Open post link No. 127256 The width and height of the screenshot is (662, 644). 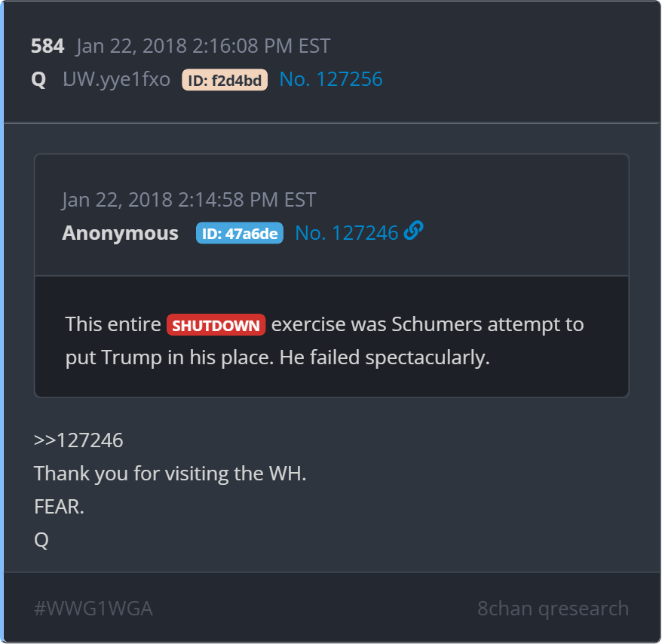[x=331, y=79]
